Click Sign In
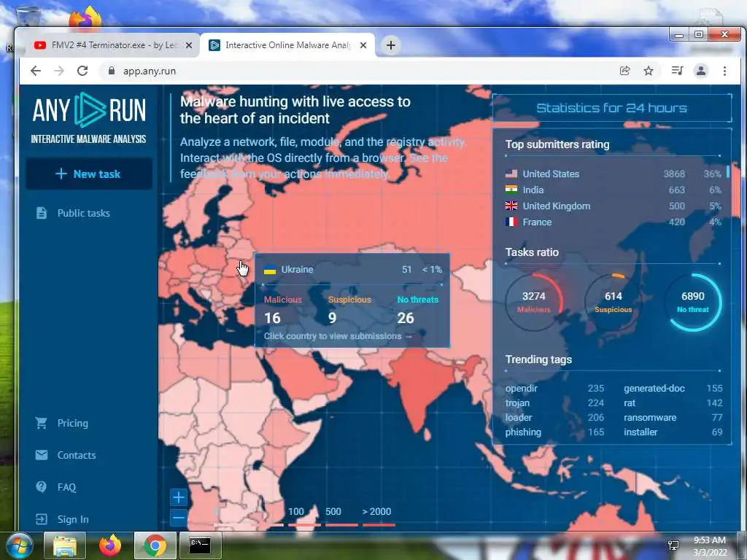 73,519
